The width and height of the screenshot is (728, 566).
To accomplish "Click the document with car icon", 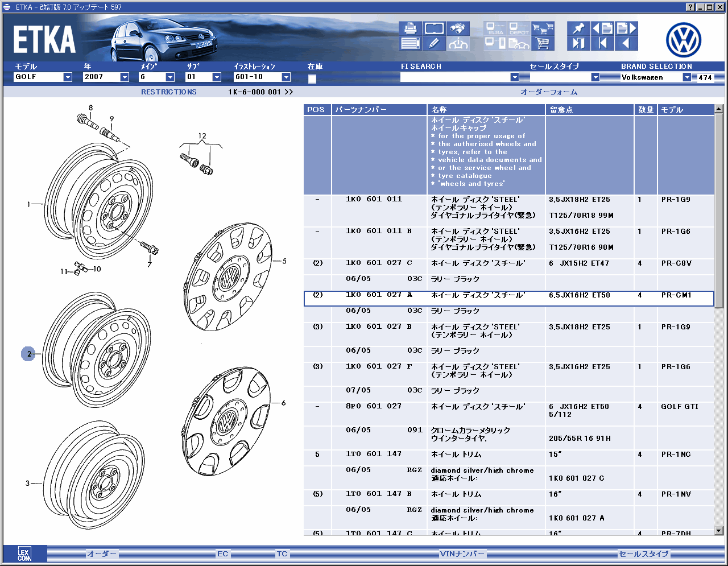I will click(519, 43).
